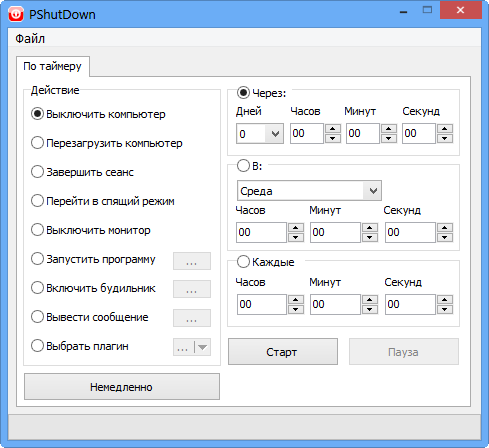Select Перейти в спящий режим
The width and height of the screenshot is (489, 448).
[x=103, y=201]
